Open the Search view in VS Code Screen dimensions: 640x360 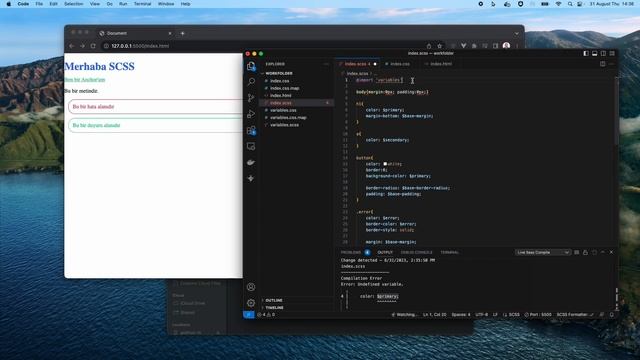point(251,82)
